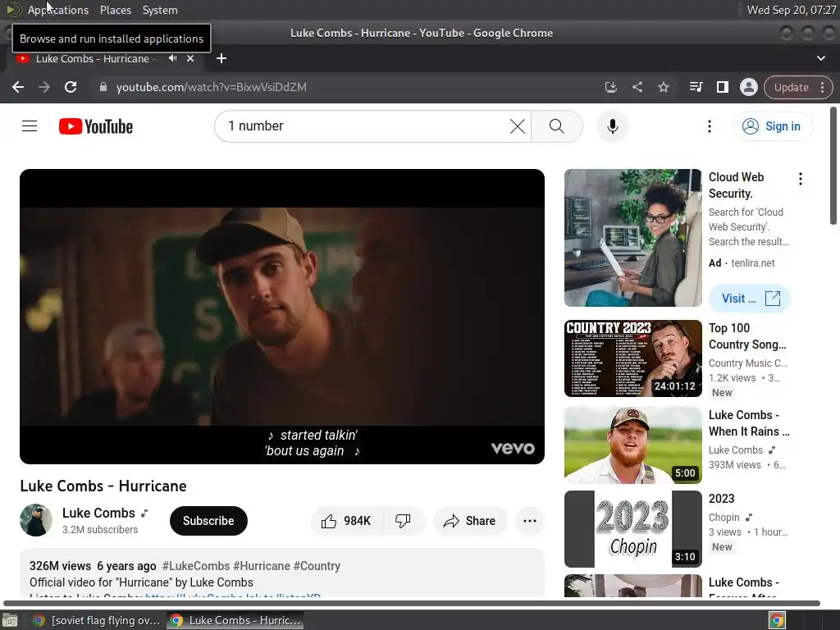Like the video with thumbs up
This screenshot has width=840, height=630.
coord(346,521)
